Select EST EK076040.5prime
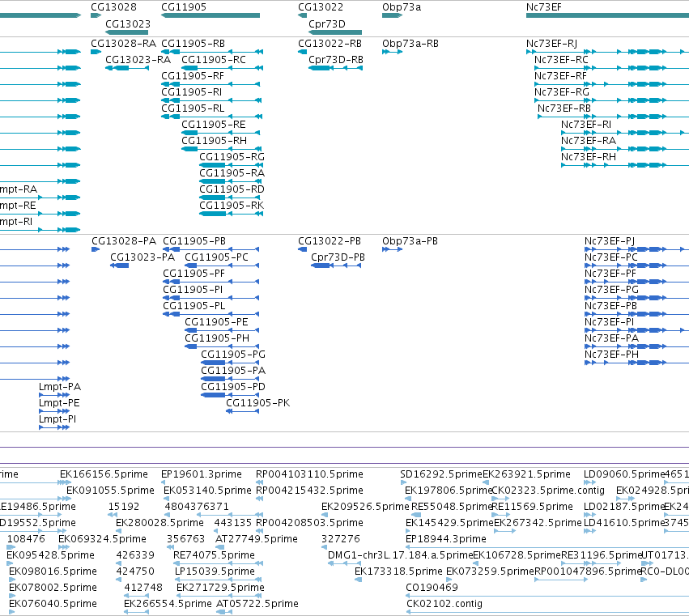689x616 pixels. pyautogui.click(x=53, y=605)
